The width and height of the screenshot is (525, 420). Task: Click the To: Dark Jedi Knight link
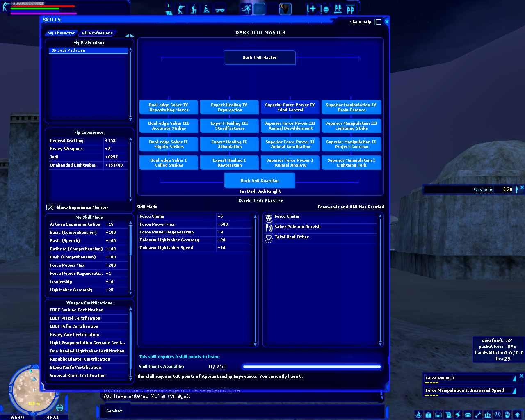point(260,192)
